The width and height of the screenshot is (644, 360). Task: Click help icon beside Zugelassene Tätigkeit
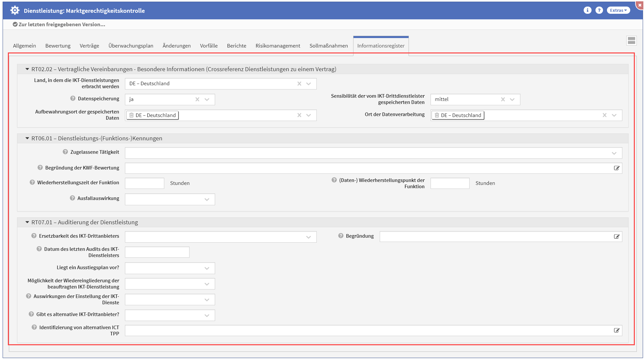[x=65, y=152]
